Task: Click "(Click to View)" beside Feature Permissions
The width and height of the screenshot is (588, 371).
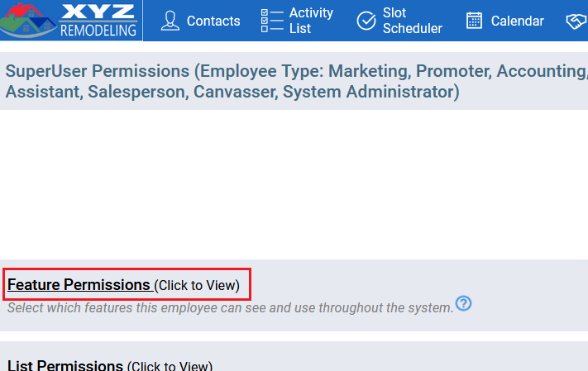Action: [197, 286]
